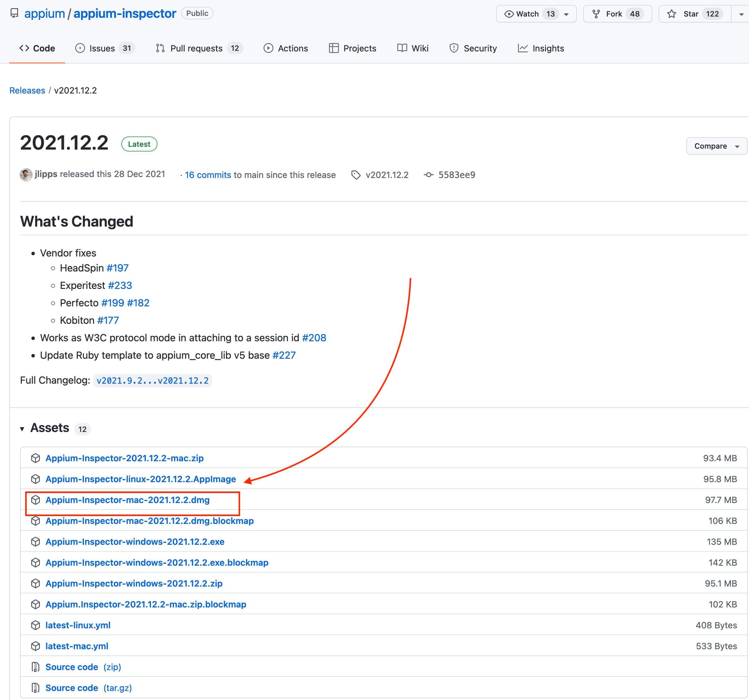The width and height of the screenshot is (749, 700).
Task: Click the tag icon next to v2021.12.2
Action: pyautogui.click(x=356, y=175)
